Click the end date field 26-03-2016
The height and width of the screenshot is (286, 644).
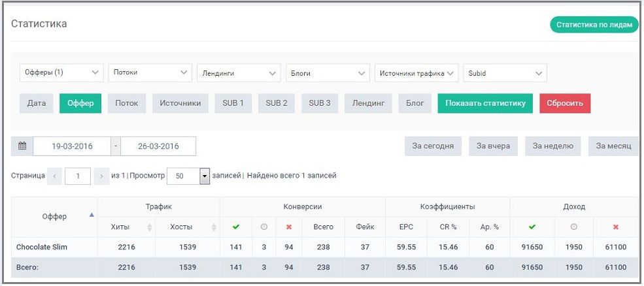click(x=158, y=146)
